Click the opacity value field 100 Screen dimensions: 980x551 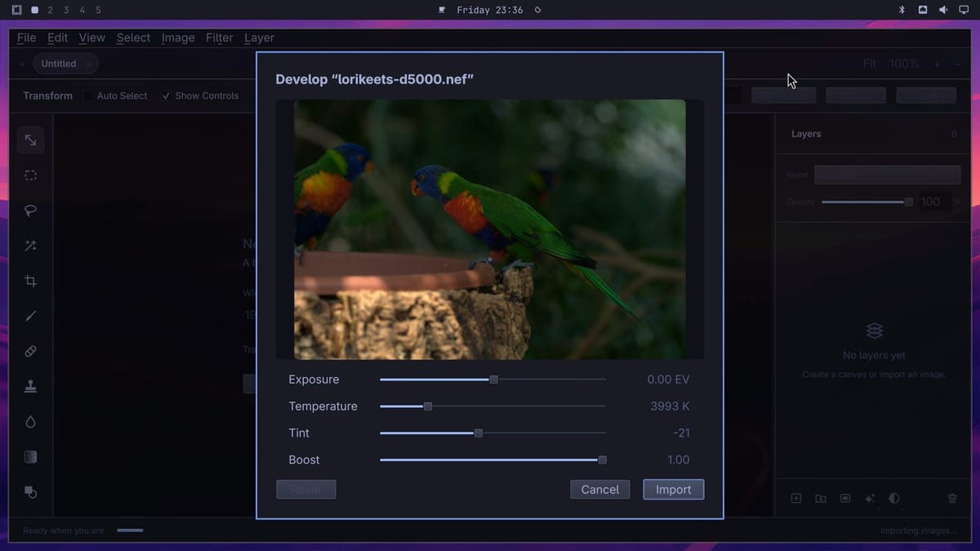tap(933, 202)
